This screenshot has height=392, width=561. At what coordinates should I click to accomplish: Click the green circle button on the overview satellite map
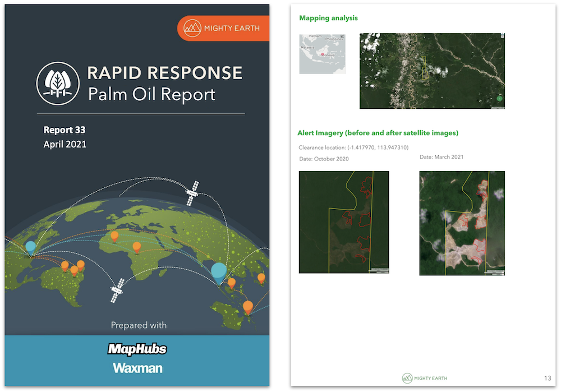(x=500, y=98)
